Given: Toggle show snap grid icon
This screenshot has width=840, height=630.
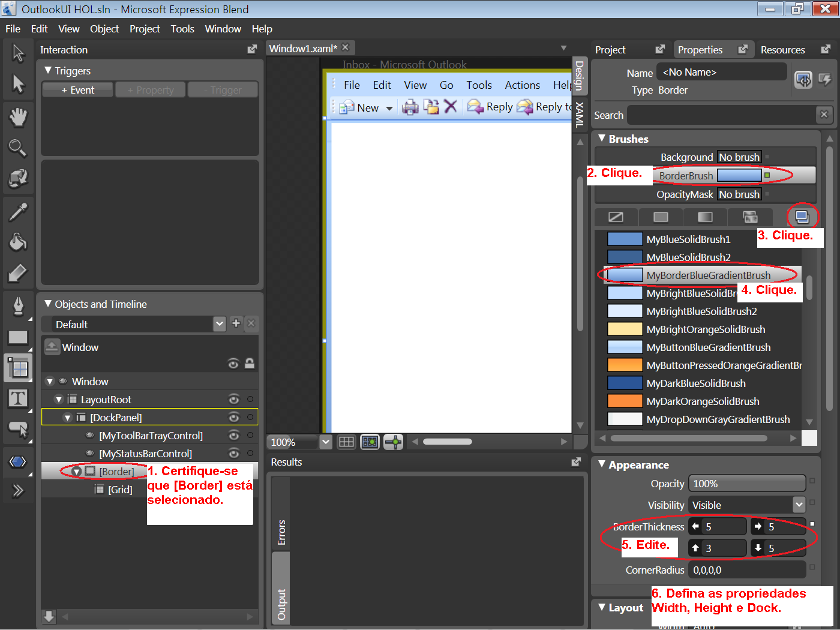Looking at the screenshot, I should tap(347, 442).
